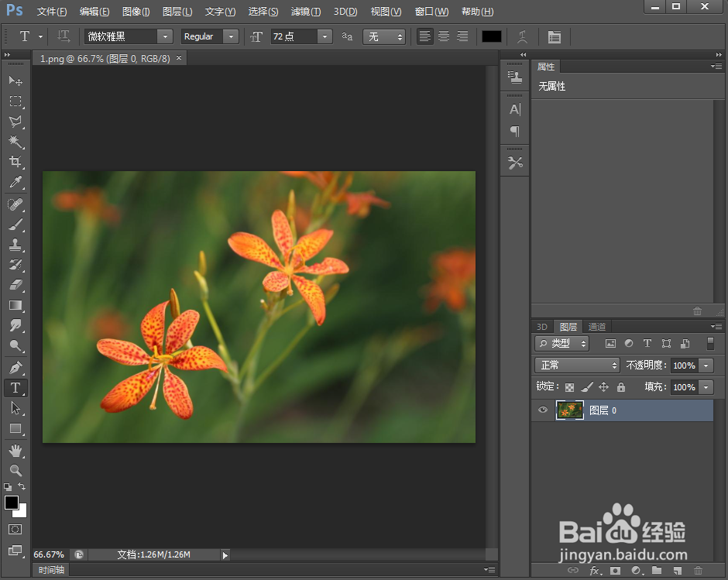Switch to the 通道 tab

[x=596, y=327]
